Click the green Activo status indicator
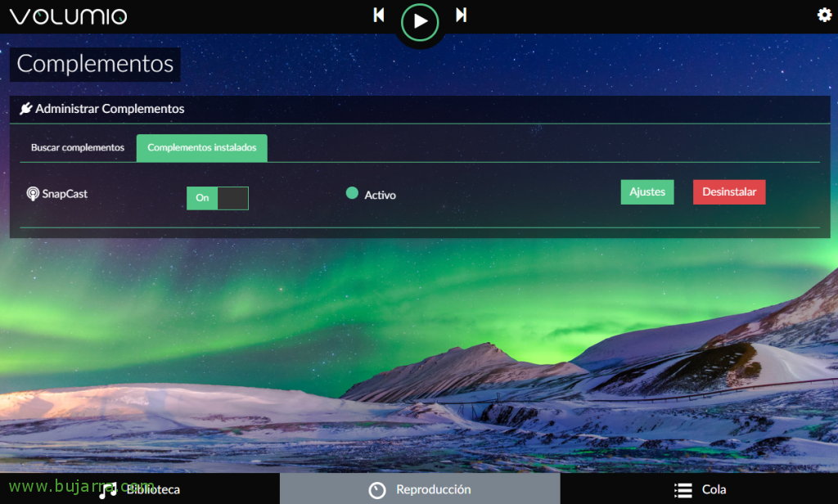Viewport: 838px width, 504px height. [x=352, y=194]
